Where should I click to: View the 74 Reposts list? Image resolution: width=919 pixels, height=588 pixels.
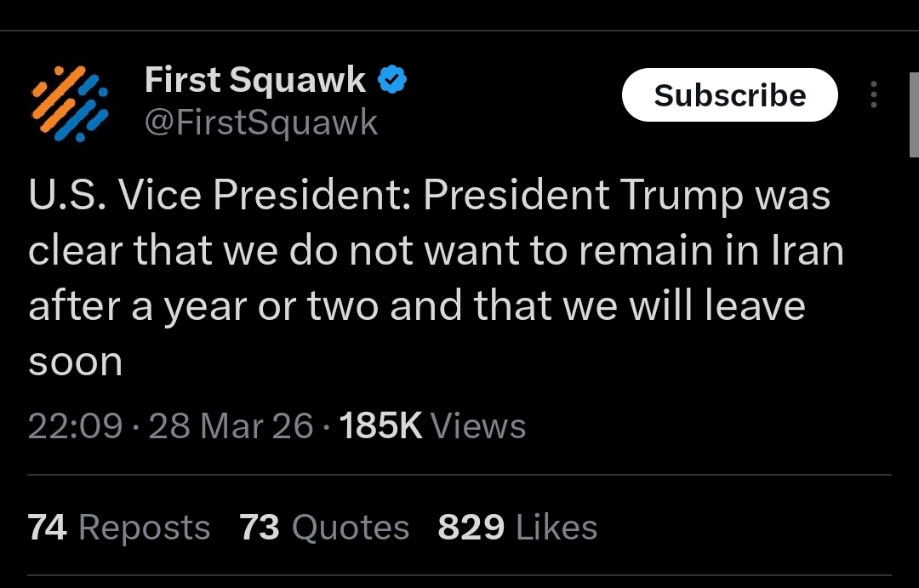(x=119, y=528)
